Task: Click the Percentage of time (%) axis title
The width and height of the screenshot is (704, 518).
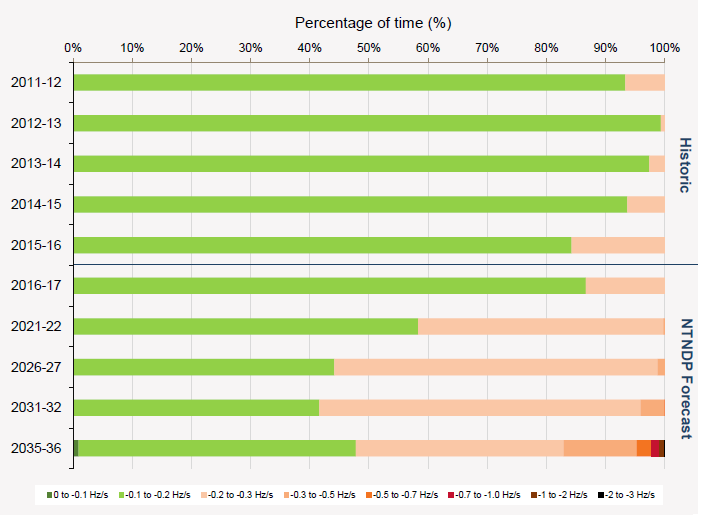Action: pyautogui.click(x=367, y=22)
